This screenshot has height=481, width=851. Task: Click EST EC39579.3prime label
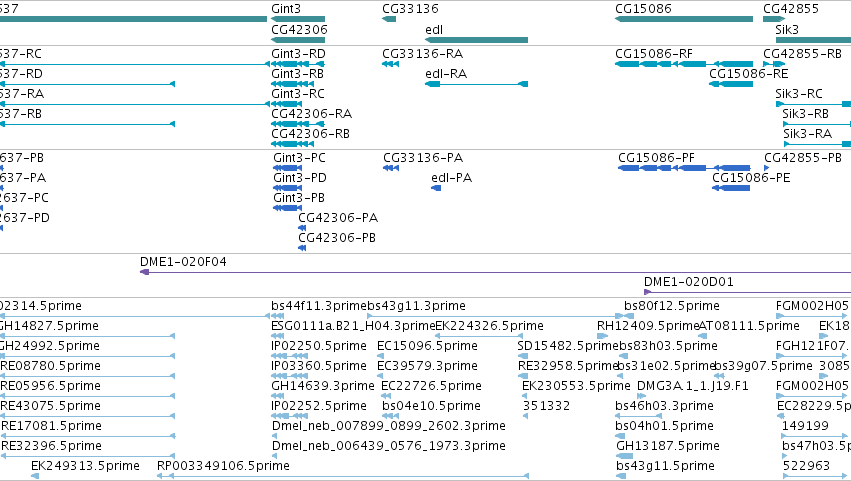pyautogui.click(x=428, y=366)
